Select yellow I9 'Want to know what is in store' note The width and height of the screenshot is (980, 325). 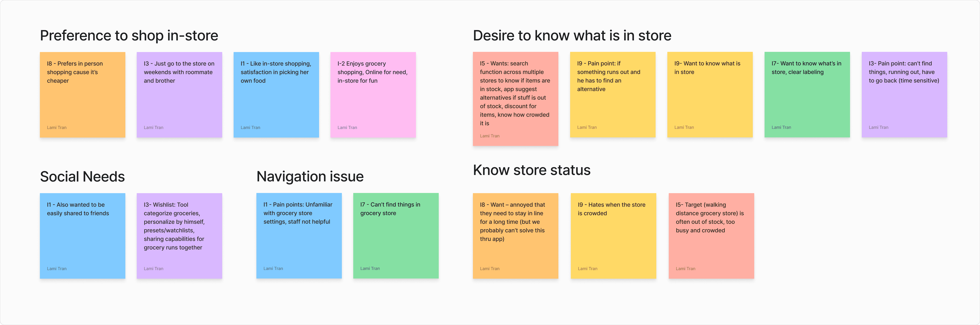click(710, 95)
